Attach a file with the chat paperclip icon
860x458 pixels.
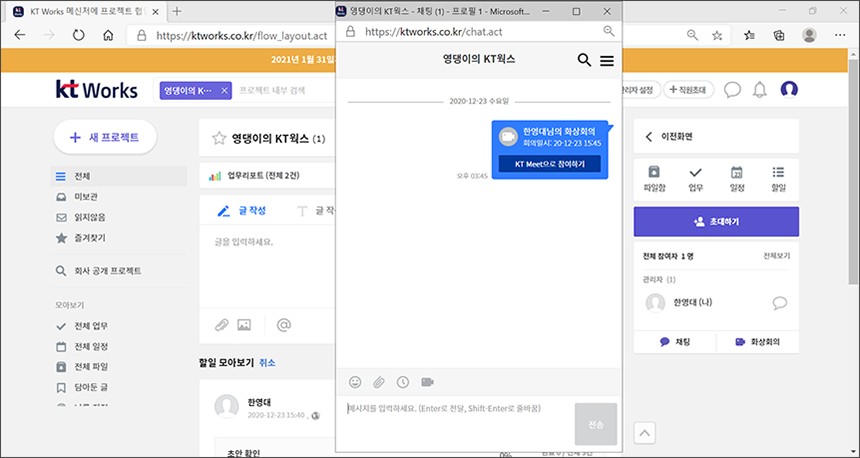point(379,382)
